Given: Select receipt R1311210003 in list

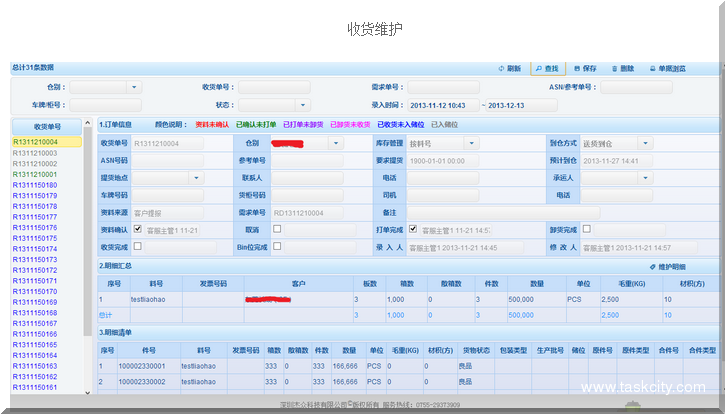Looking at the screenshot, I should click(x=35, y=153).
